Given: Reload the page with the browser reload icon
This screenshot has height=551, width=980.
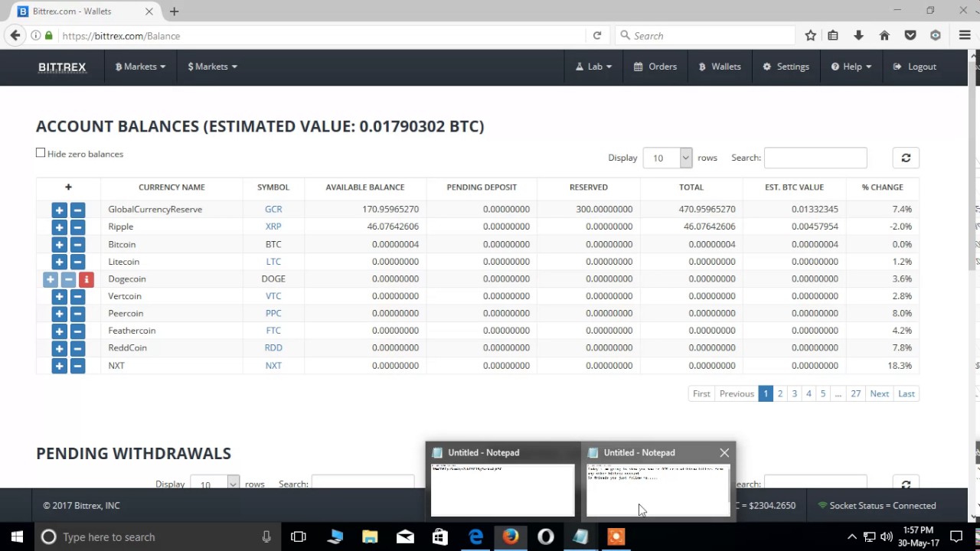Looking at the screenshot, I should pos(597,35).
